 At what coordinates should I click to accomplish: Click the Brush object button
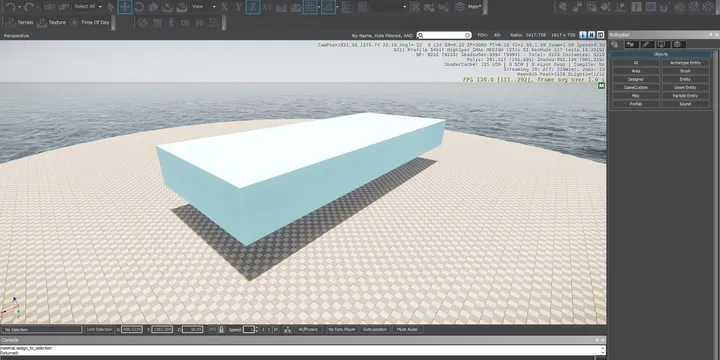point(686,71)
